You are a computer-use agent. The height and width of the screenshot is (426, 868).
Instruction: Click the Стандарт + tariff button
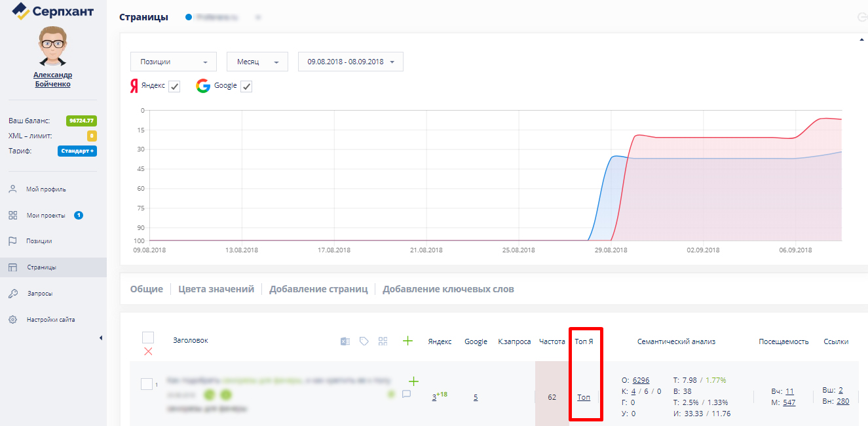click(77, 151)
